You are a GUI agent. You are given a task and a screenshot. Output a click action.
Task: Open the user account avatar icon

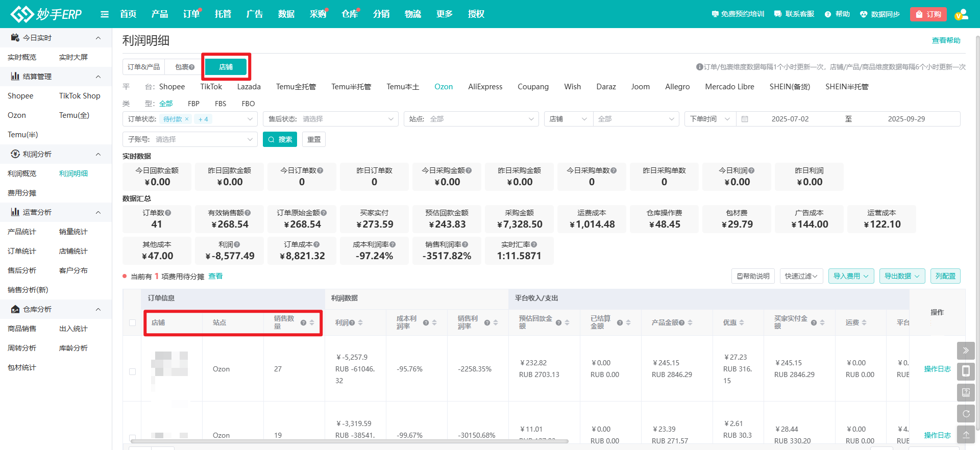coord(961,14)
